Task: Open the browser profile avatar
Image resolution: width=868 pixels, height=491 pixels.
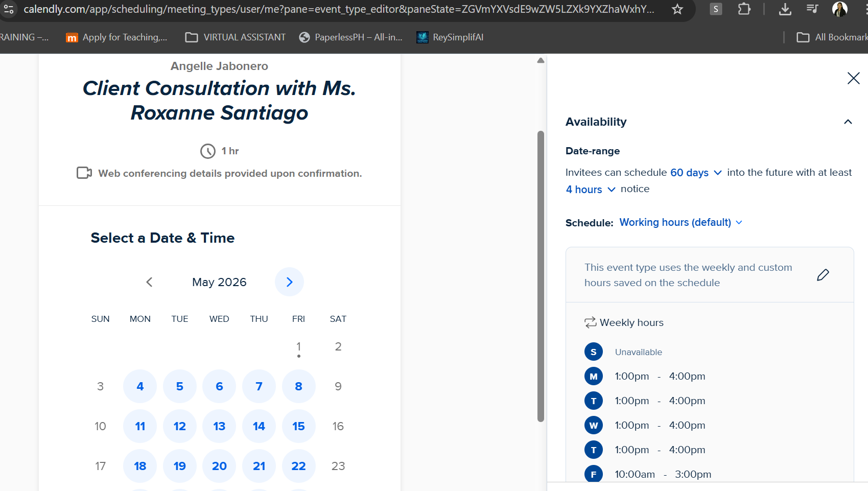Action: point(839,9)
